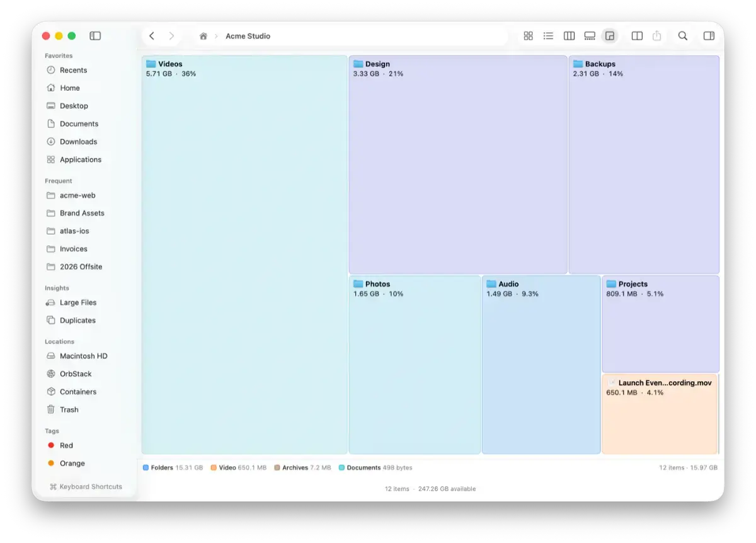Click the Frequent section header

[x=59, y=181]
